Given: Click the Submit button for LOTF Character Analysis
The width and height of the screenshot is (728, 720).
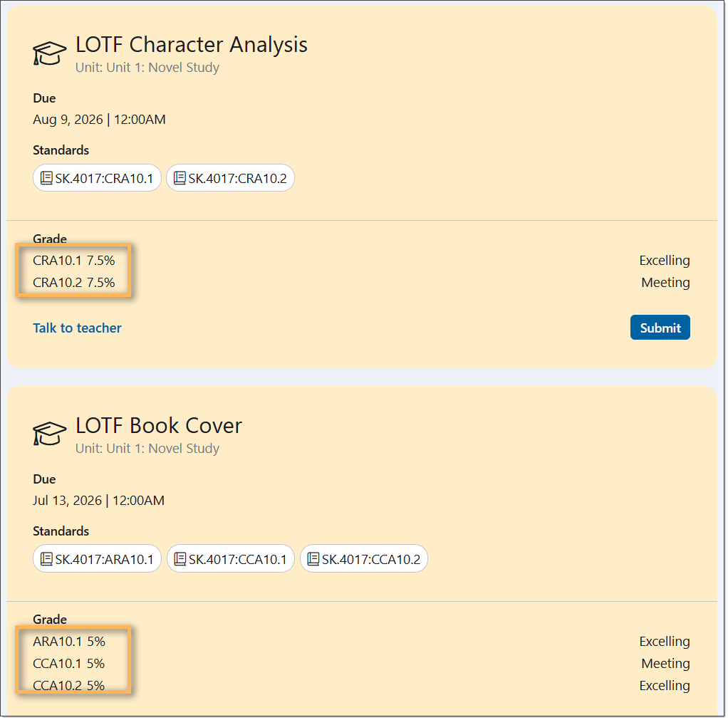Looking at the screenshot, I should [x=660, y=328].
